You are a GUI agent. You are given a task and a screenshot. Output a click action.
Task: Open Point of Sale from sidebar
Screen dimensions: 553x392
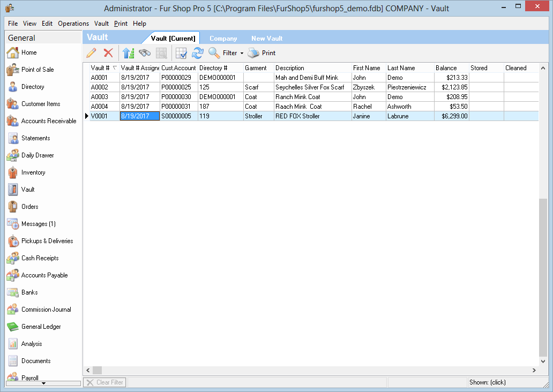click(37, 70)
